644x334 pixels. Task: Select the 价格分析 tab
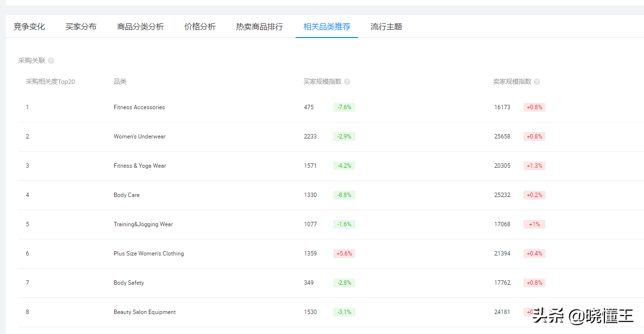200,27
